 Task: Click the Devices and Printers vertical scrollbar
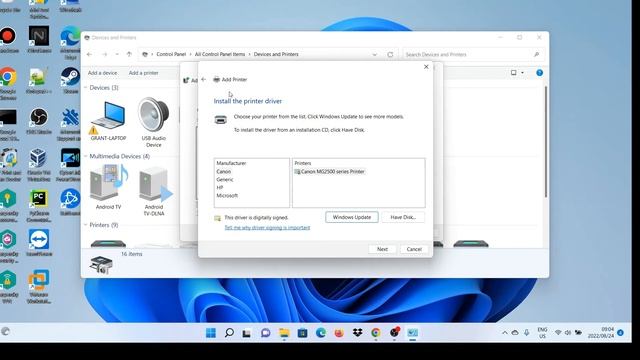pos(546,141)
